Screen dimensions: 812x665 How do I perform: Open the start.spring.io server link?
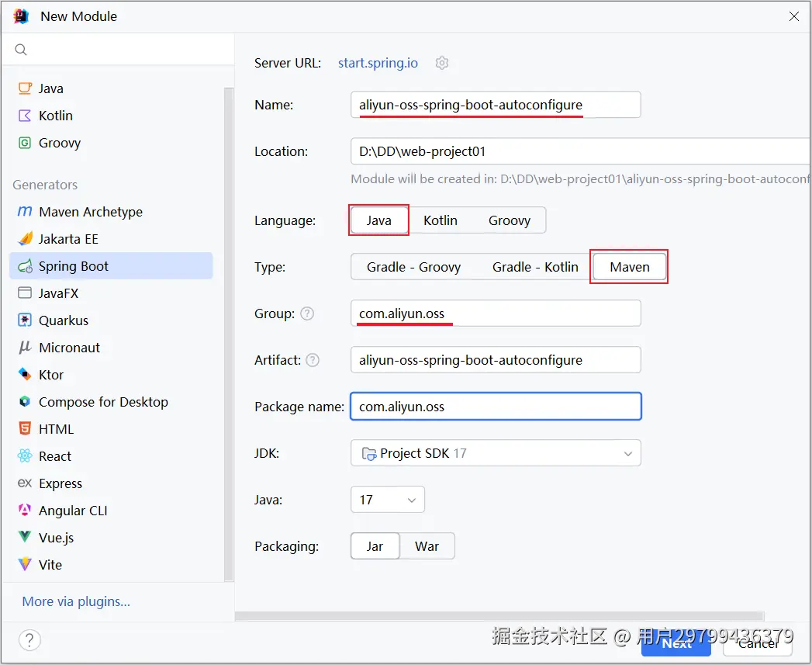coord(378,63)
